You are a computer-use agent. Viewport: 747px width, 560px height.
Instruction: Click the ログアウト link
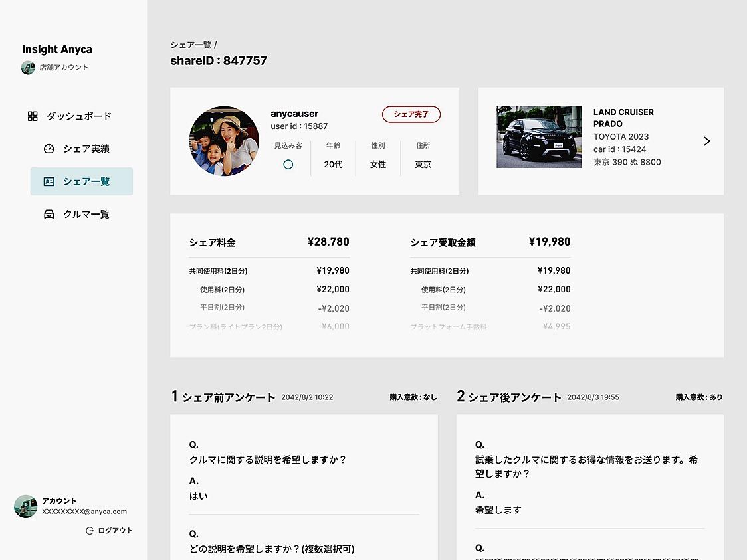(114, 531)
